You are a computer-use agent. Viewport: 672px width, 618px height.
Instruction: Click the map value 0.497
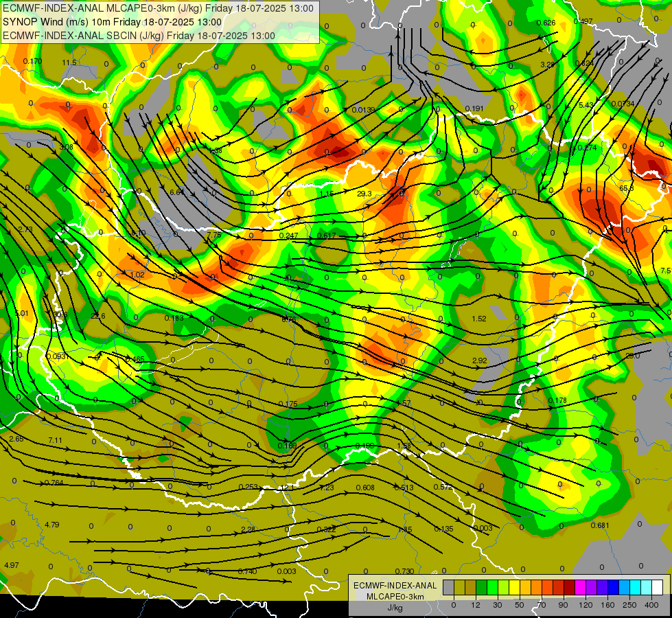click(x=583, y=21)
